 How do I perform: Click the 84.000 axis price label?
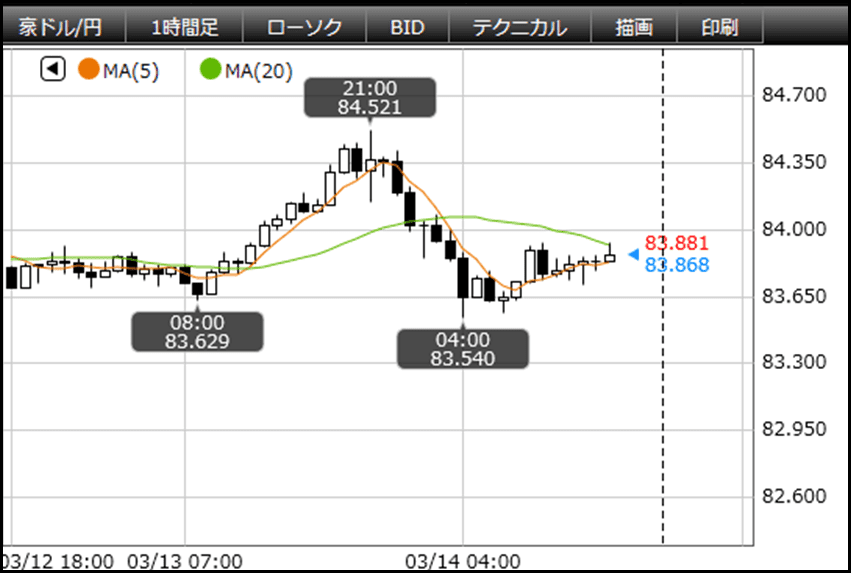pos(794,229)
